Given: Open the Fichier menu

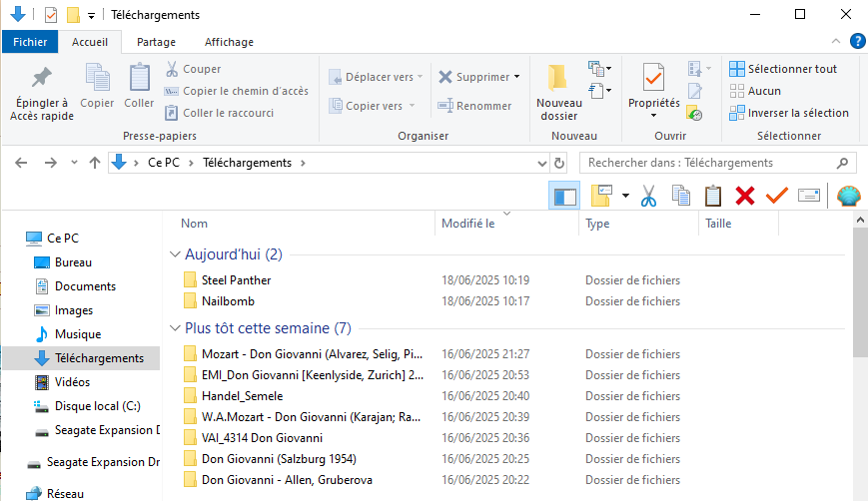Looking at the screenshot, I should (x=30, y=42).
